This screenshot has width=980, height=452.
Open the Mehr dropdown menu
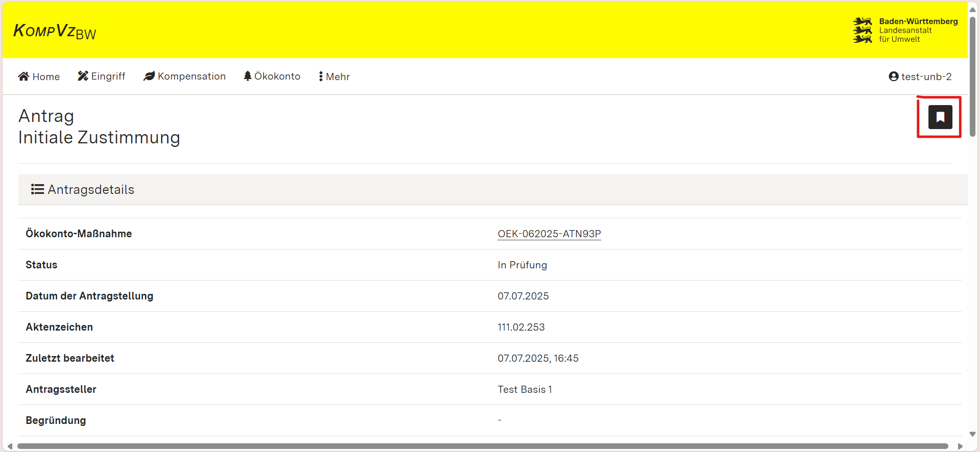334,77
